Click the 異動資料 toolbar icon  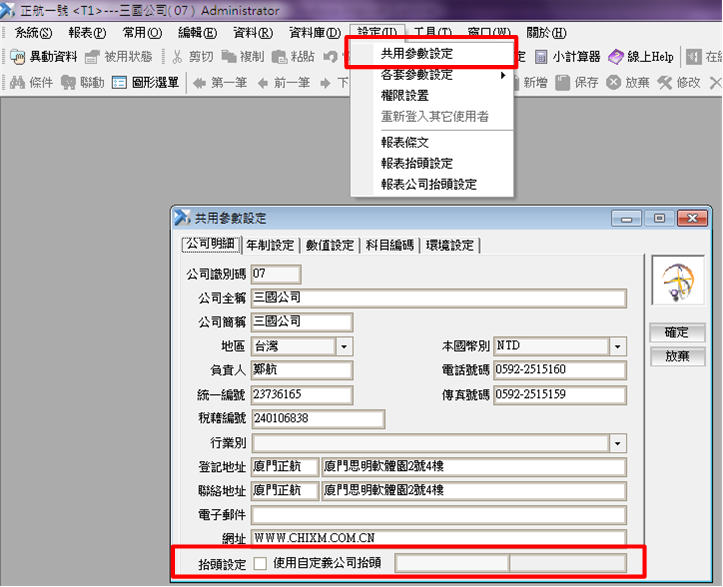click(17, 57)
